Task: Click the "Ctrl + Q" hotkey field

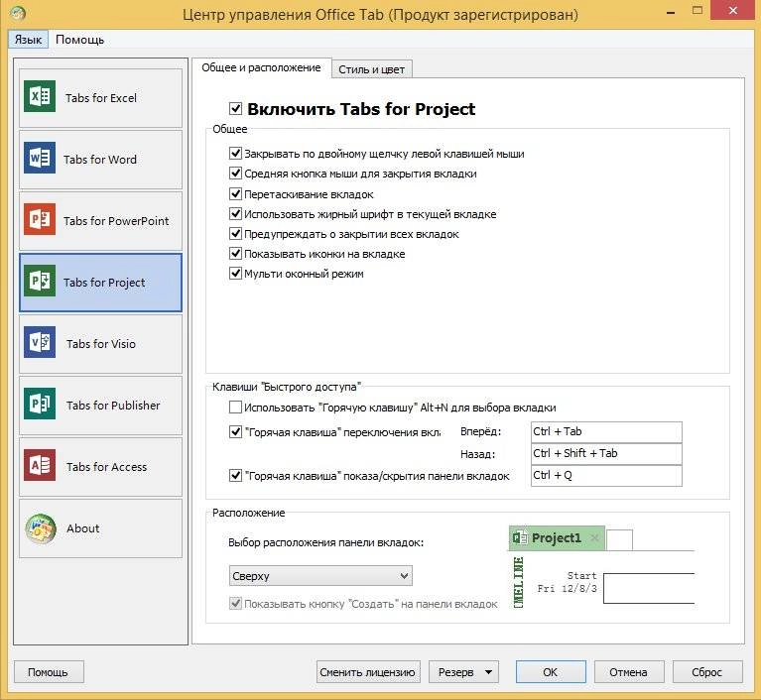Action: click(x=606, y=475)
